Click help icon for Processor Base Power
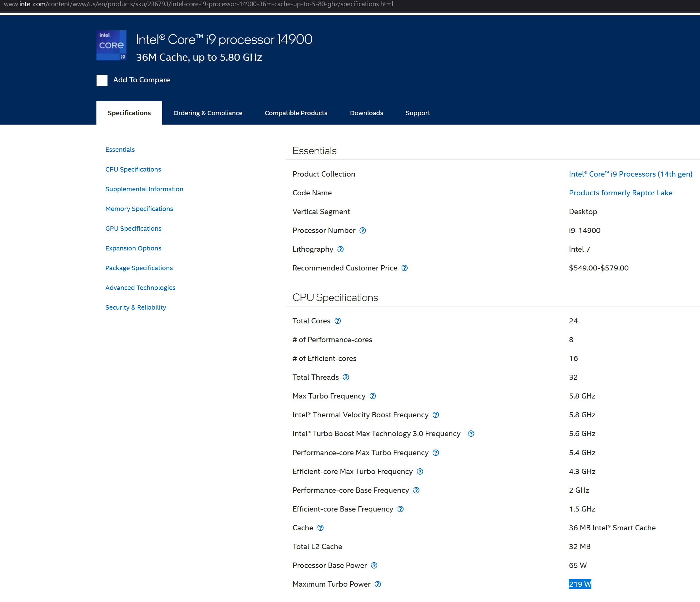Screen dimensions: 700x602 pos(374,565)
